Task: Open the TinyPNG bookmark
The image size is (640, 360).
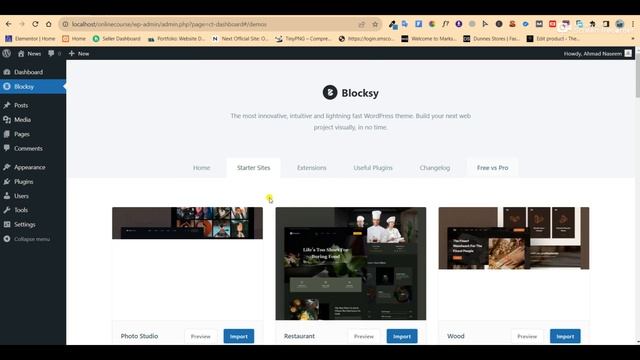Action: coord(303,38)
